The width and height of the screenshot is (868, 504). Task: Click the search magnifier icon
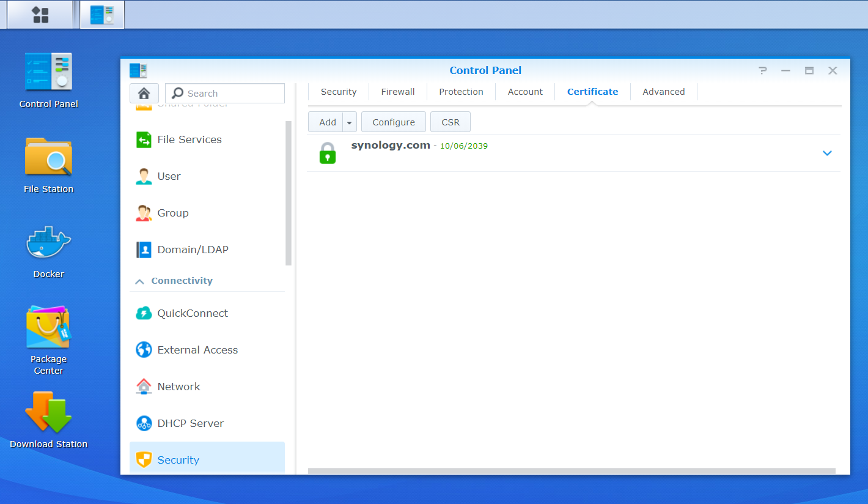click(x=178, y=93)
